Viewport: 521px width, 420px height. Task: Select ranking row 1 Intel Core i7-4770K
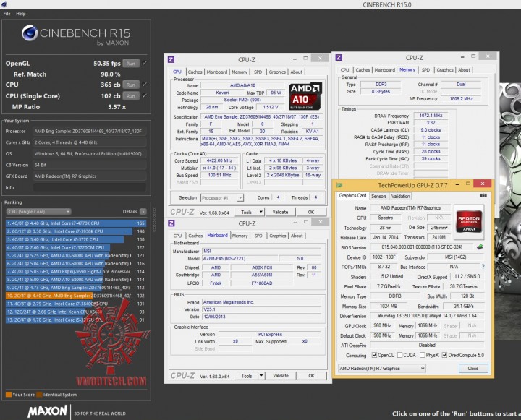point(76,223)
